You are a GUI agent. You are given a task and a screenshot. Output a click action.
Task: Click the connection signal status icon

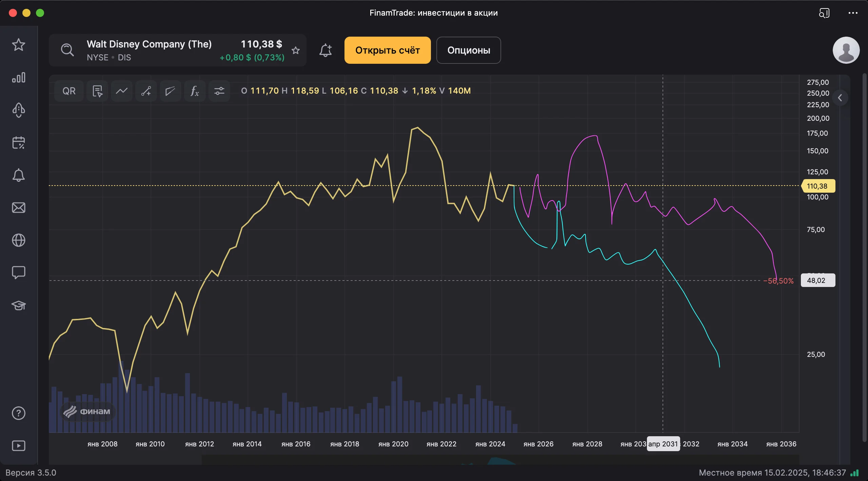(x=855, y=473)
